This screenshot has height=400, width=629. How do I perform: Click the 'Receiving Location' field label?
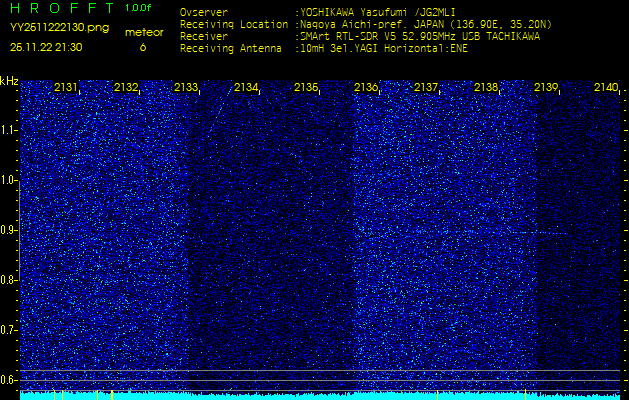pyautogui.click(x=234, y=24)
